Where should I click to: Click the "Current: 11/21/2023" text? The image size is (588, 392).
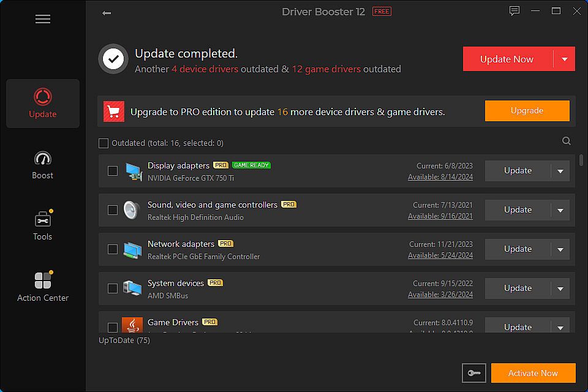[441, 244]
